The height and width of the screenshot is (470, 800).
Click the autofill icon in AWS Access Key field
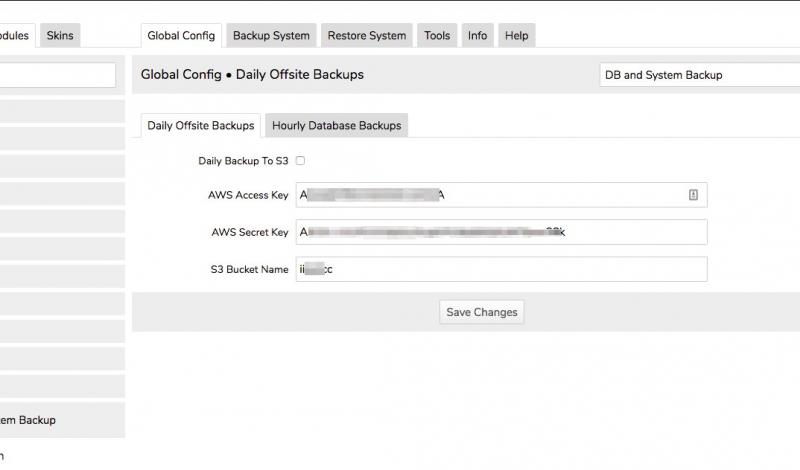(x=693, y=195)
